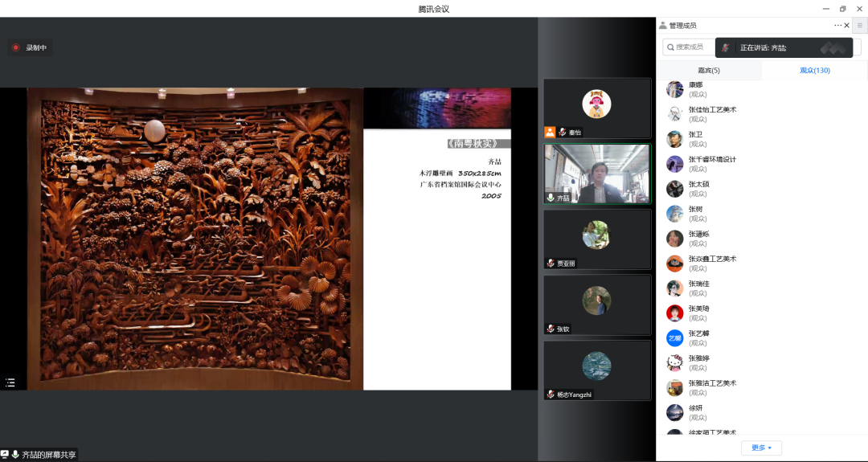
Task: Switch to the 嘉宾(5) tab
Action: click(x=709, y=71)
